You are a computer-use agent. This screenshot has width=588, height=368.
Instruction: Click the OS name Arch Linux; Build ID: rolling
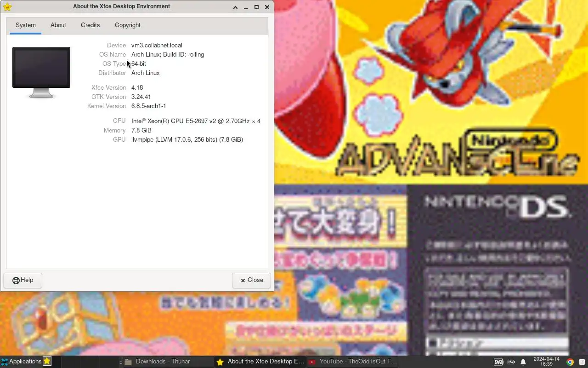click(168, 54)
